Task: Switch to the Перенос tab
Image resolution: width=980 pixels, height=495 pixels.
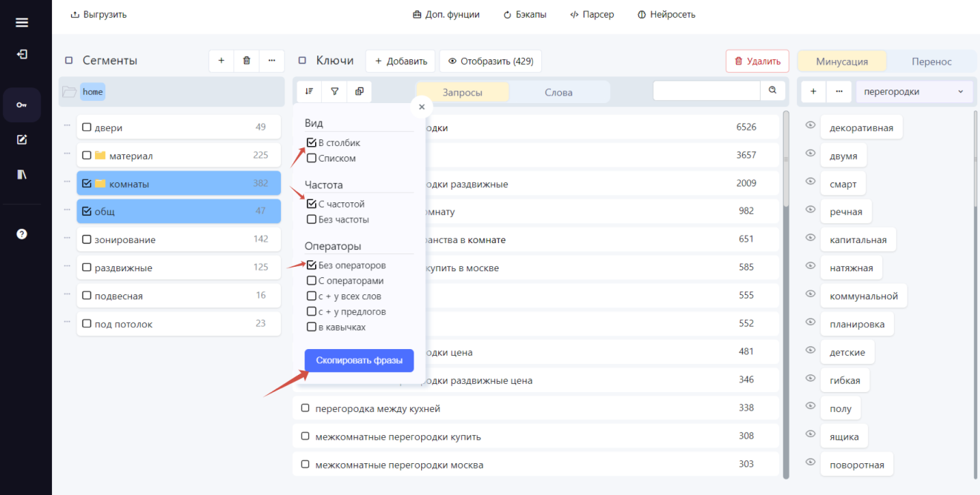Action: 932,62
